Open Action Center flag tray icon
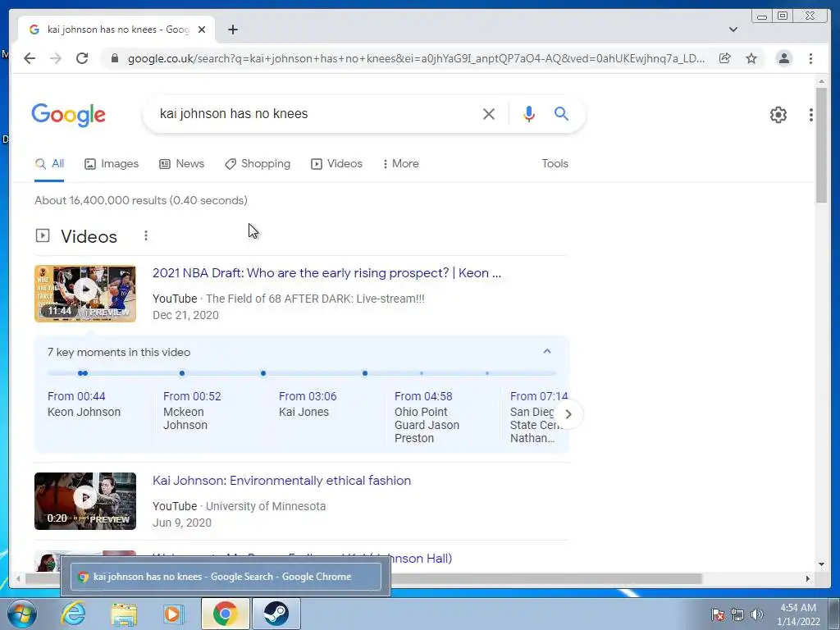840x630 pixels. (x=718, y=614)
